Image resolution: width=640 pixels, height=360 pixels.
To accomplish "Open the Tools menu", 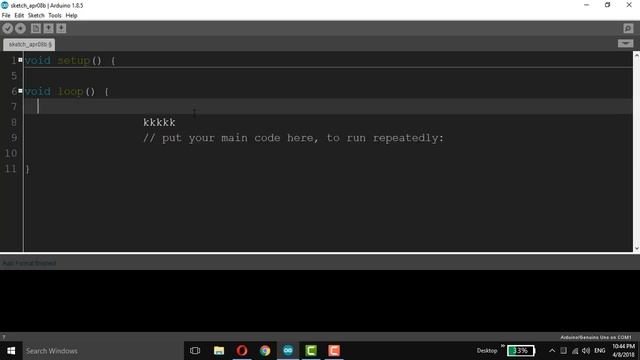I will pos(55,16).
